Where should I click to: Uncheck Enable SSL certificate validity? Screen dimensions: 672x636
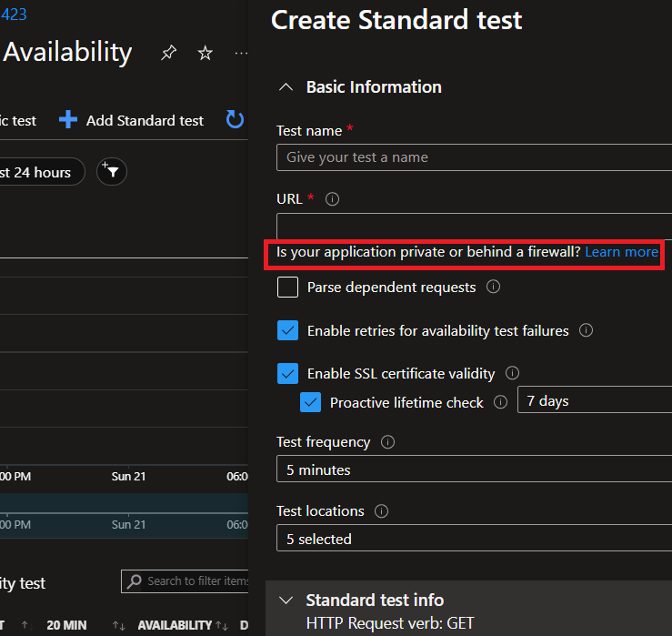pyautogui.click(x=287, y=373)
